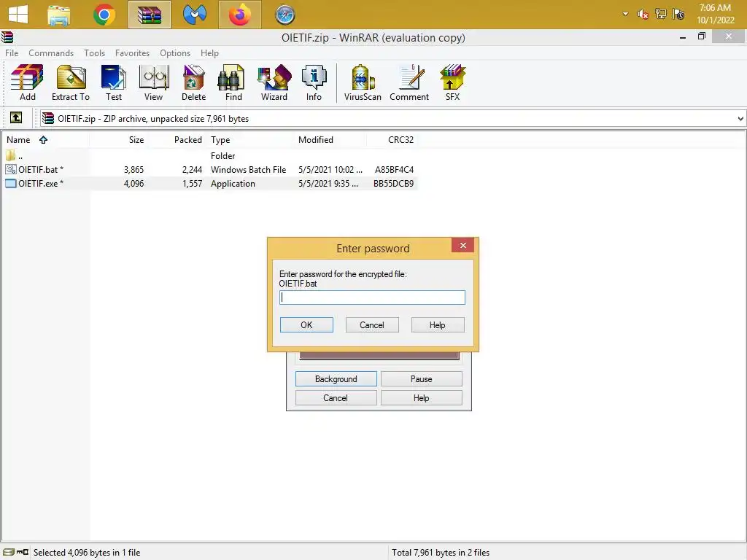This screenshot has width=747, height=560.
Task: Click the key password icon in status bar
Action: [23, 552]
